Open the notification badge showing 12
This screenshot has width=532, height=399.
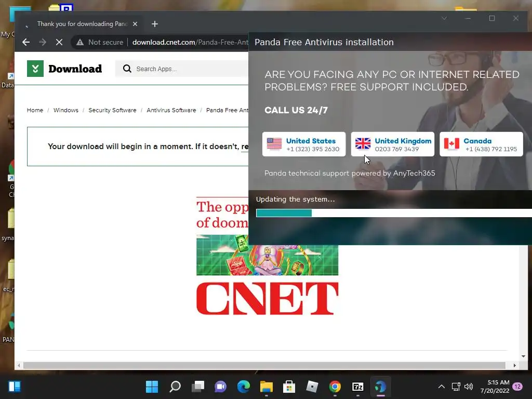point(517,387)
